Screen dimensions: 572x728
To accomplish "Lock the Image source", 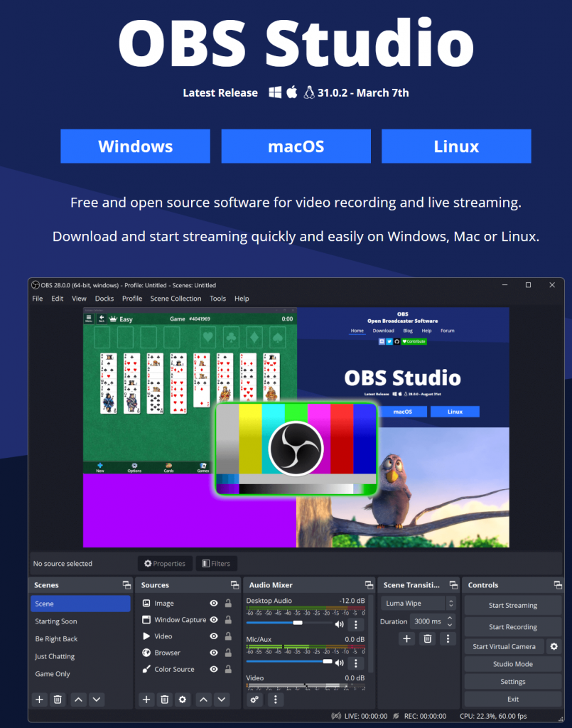I will click(x=228, y=603).
